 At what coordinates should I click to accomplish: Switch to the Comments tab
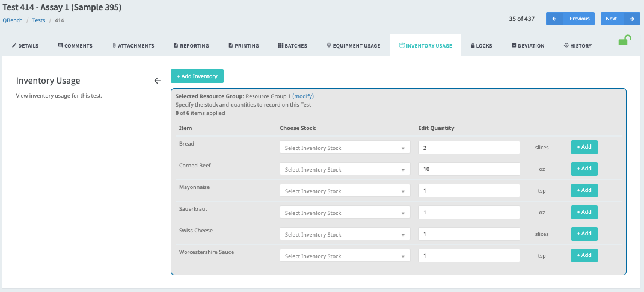[x=75, y=46]
